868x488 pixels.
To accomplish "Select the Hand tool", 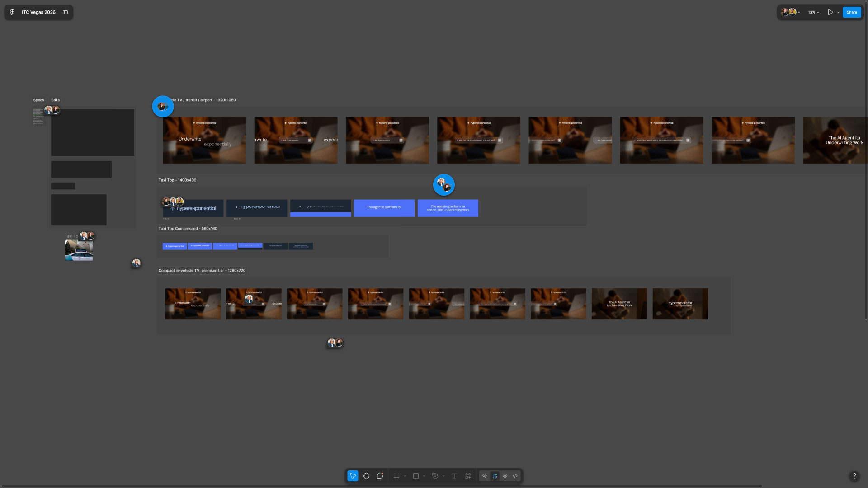I will [366, 476].
